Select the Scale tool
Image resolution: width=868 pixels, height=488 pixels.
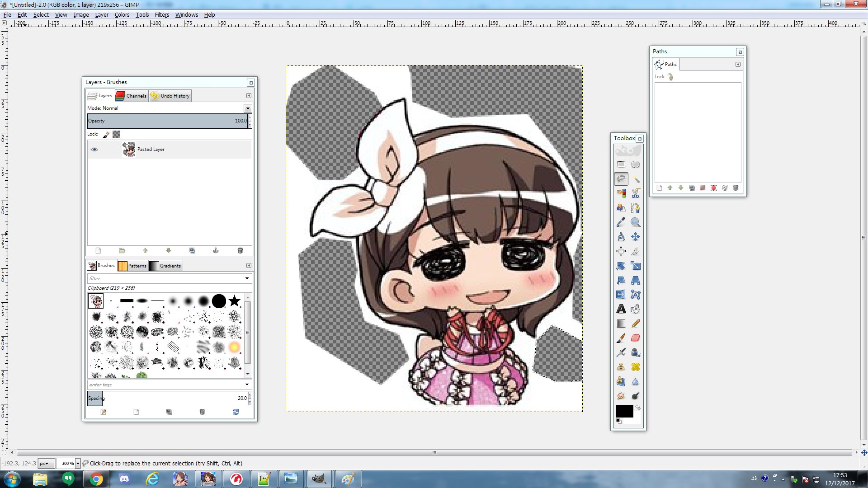(x=635, y=266)
